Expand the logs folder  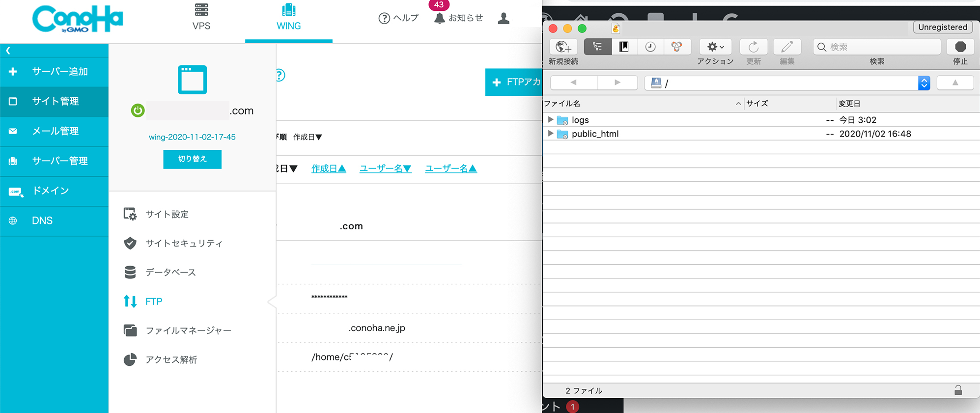(551, 119)
